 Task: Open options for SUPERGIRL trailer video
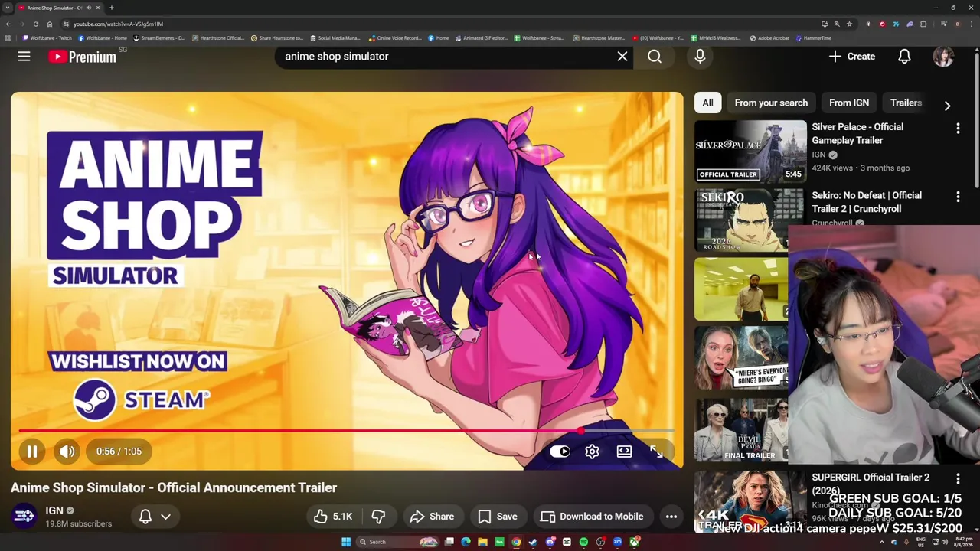(958, 479)
